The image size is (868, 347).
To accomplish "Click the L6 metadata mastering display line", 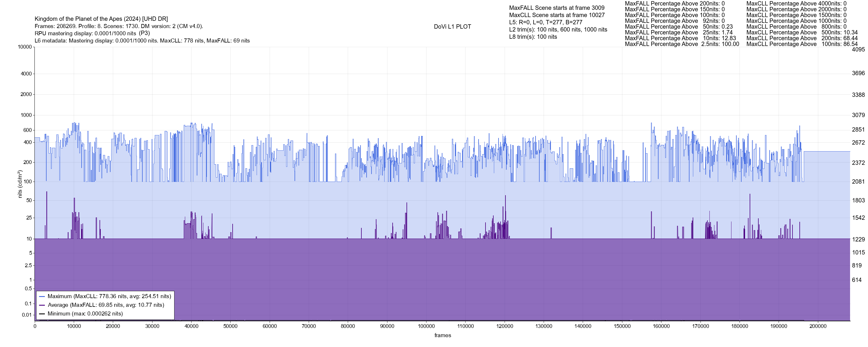I will point(142,41).
